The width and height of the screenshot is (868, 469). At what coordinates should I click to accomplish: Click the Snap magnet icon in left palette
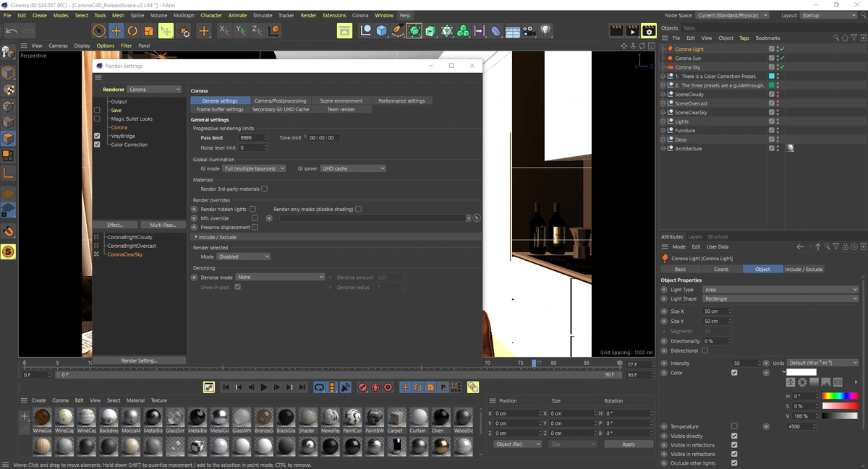[8, 231]
